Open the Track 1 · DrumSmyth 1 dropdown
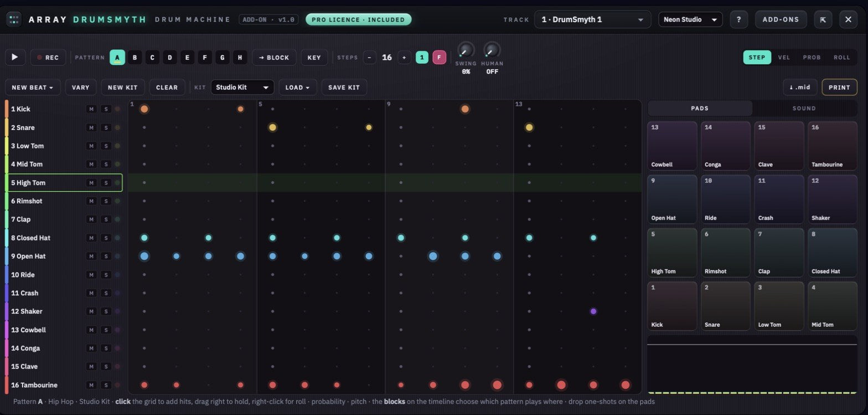This screenshot has width=868, height=415. point(592,19)
